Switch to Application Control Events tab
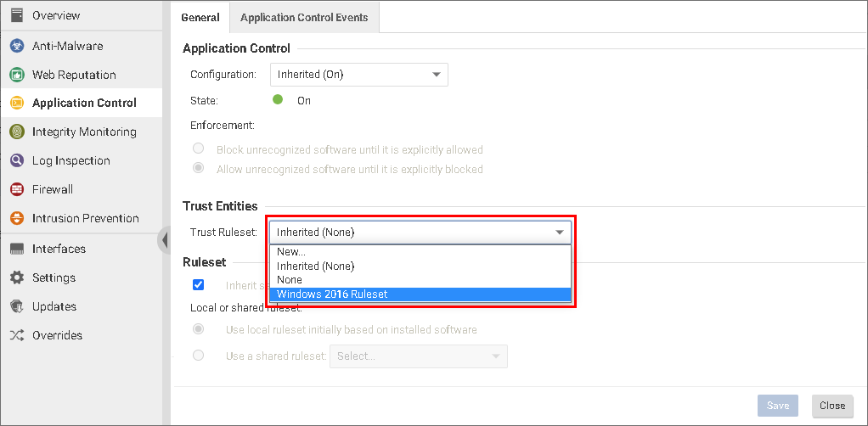 [304, 17]
